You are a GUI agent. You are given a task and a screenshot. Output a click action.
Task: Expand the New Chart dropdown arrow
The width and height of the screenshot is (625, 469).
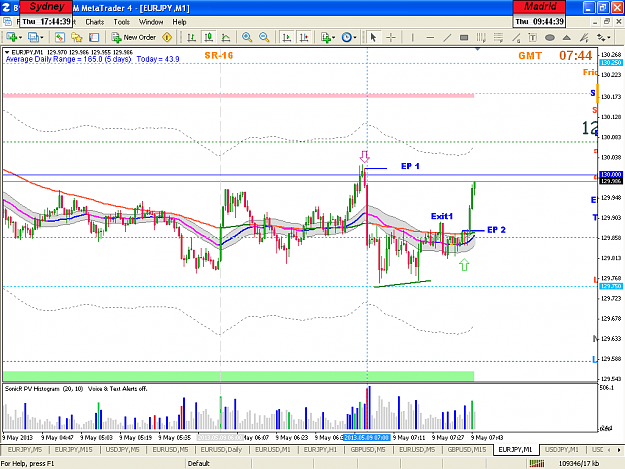pyautogui.click(x=20, y=38)
